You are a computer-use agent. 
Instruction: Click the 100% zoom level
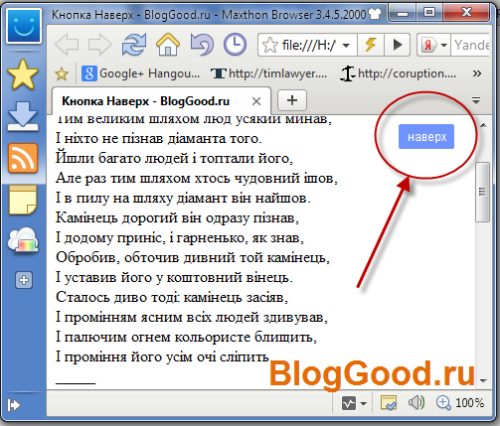click(469, 403)
